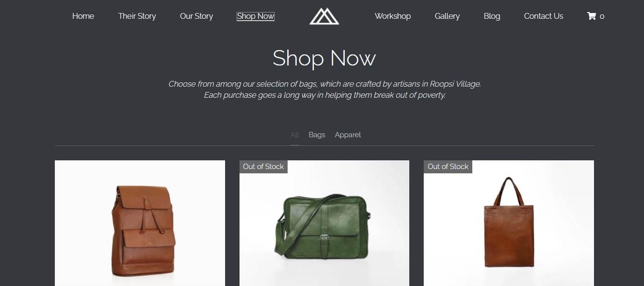Navigate to the Workshop page
This screenshot has height=286, width=644.
(x=392, y=16)
